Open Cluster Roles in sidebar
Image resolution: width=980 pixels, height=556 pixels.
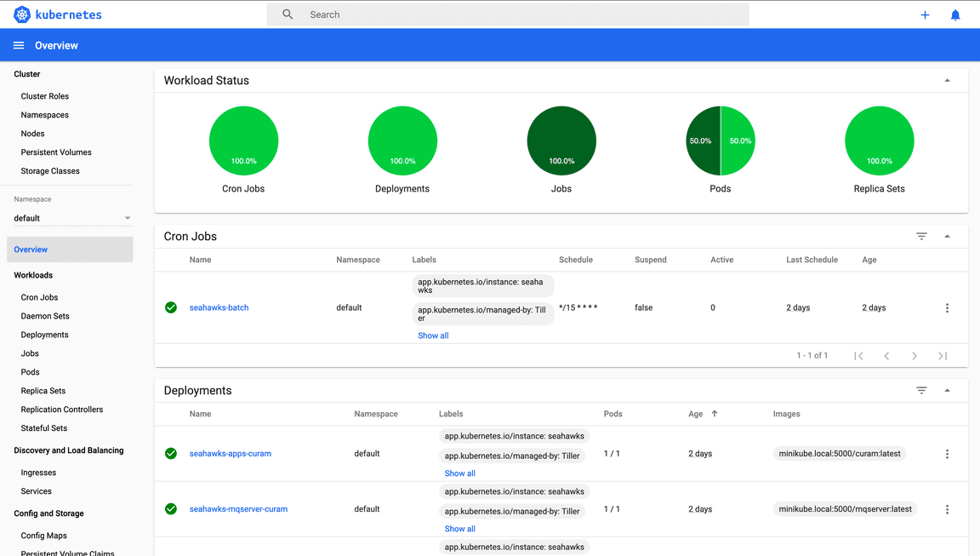point(45,96)
